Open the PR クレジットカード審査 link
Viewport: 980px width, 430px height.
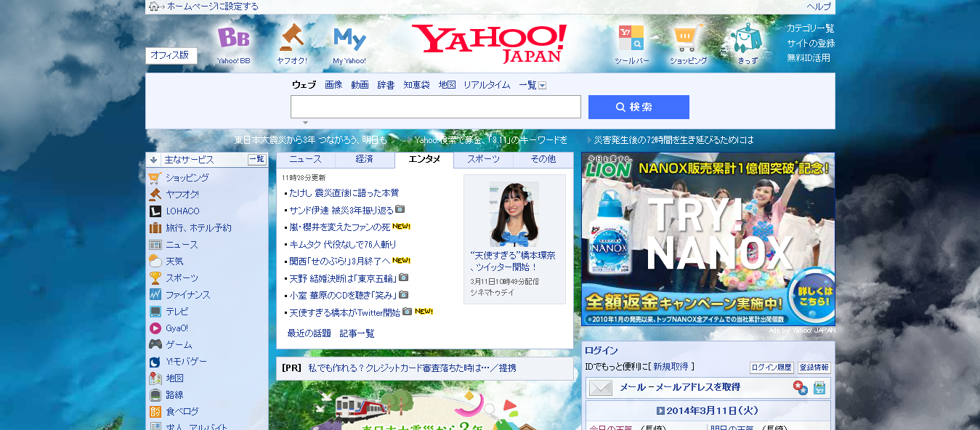413,368
